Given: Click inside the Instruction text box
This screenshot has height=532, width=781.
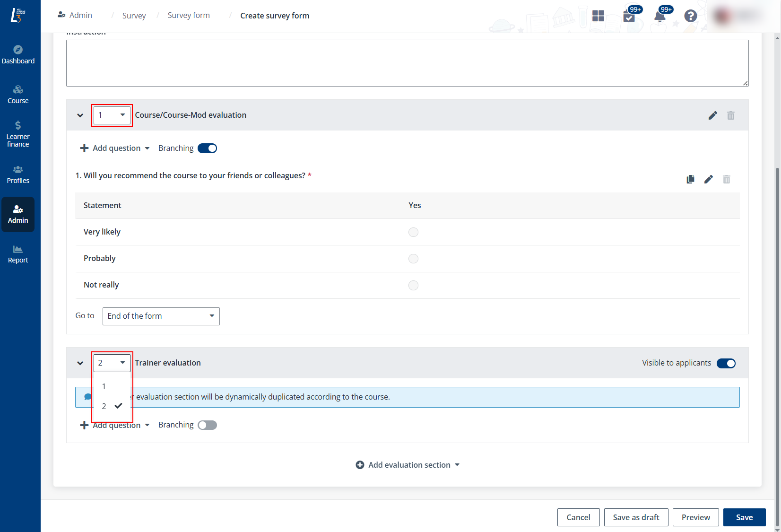Looking at the screenshot, I should [407, 63].
